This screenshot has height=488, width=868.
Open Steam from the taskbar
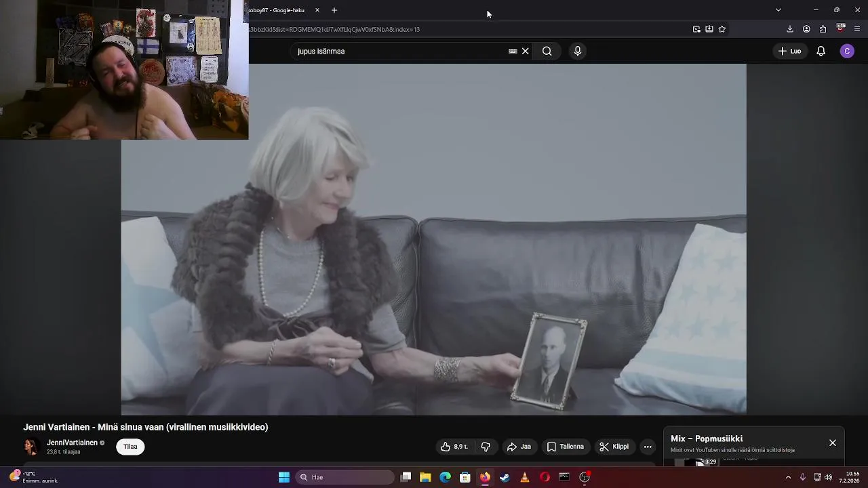(x=505, y=477)
